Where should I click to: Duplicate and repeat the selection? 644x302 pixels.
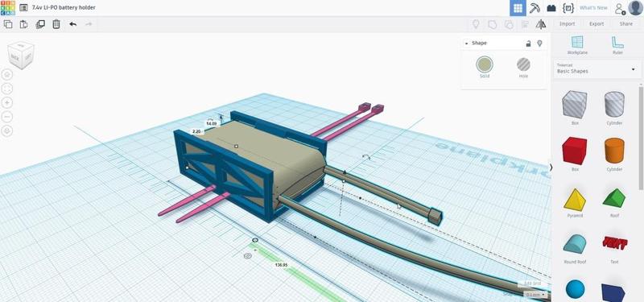(x=40, y=24)
